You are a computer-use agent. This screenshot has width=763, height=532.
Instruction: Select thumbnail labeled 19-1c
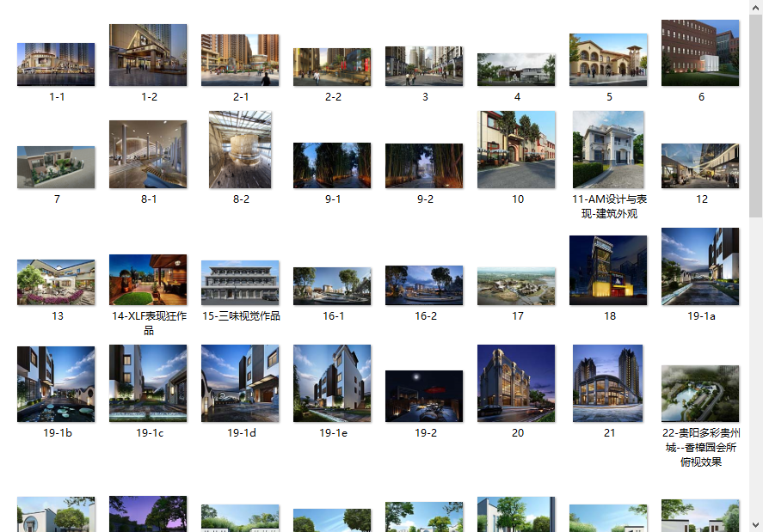coord(148,383)
